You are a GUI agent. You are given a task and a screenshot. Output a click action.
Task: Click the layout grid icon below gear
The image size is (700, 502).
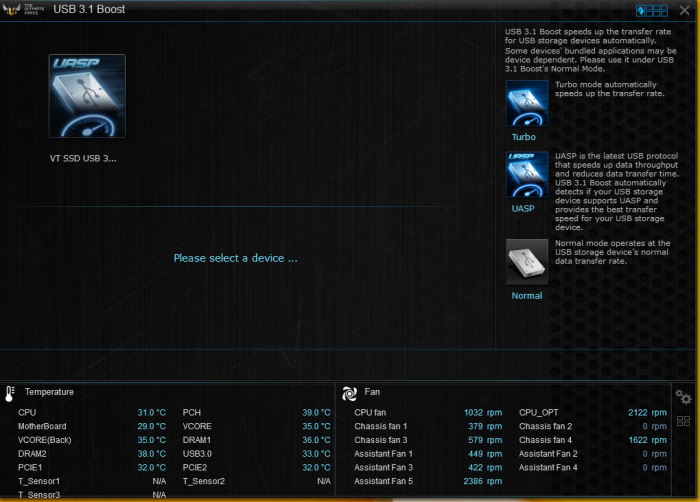coord(683,421)
